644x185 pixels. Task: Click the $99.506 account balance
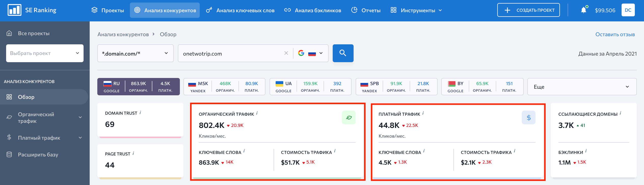[x=605, y=10]
